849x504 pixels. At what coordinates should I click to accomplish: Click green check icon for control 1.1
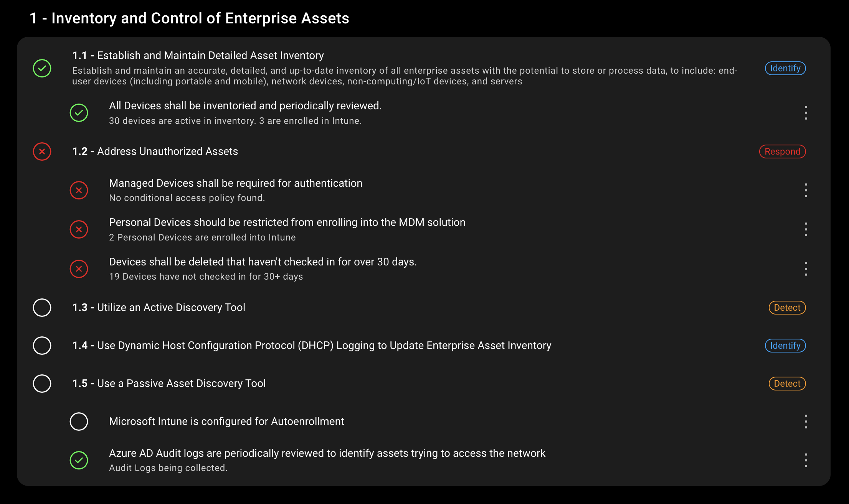[x=42, y=68]
